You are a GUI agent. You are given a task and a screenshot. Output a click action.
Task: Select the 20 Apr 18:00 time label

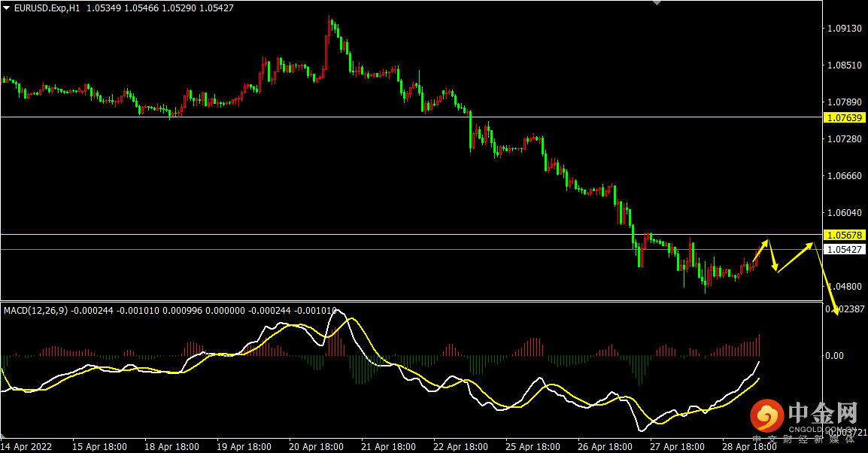[316, 446]
